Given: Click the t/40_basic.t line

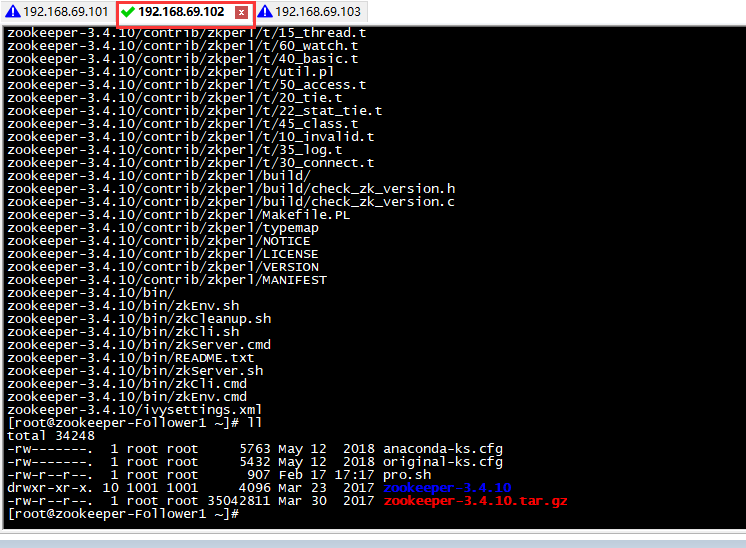Looking at the screenshot, I should pyautogui.click(x=183, y=59).
